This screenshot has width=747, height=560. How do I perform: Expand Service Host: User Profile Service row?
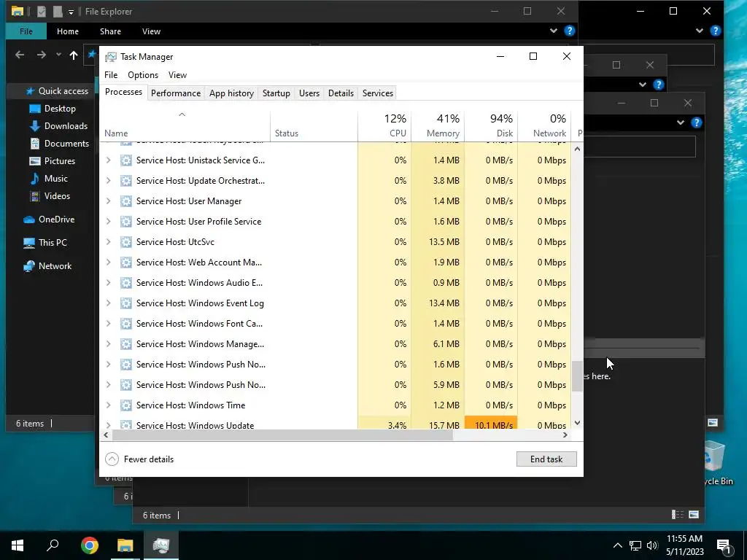[108, 222]
